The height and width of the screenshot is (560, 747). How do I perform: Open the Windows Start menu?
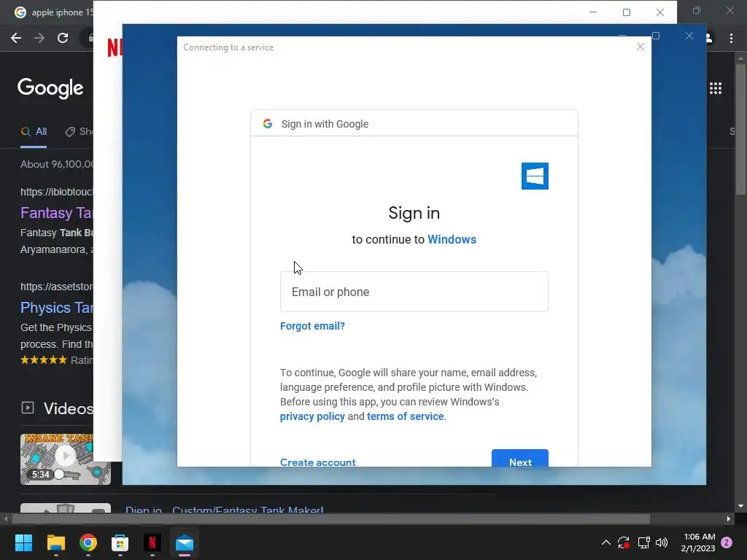coord(23,542)
